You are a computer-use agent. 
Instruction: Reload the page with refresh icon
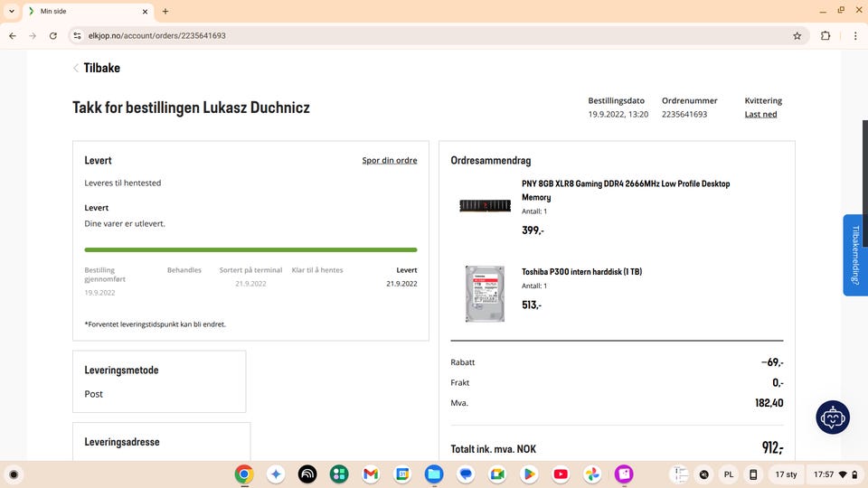pos(53,35)
